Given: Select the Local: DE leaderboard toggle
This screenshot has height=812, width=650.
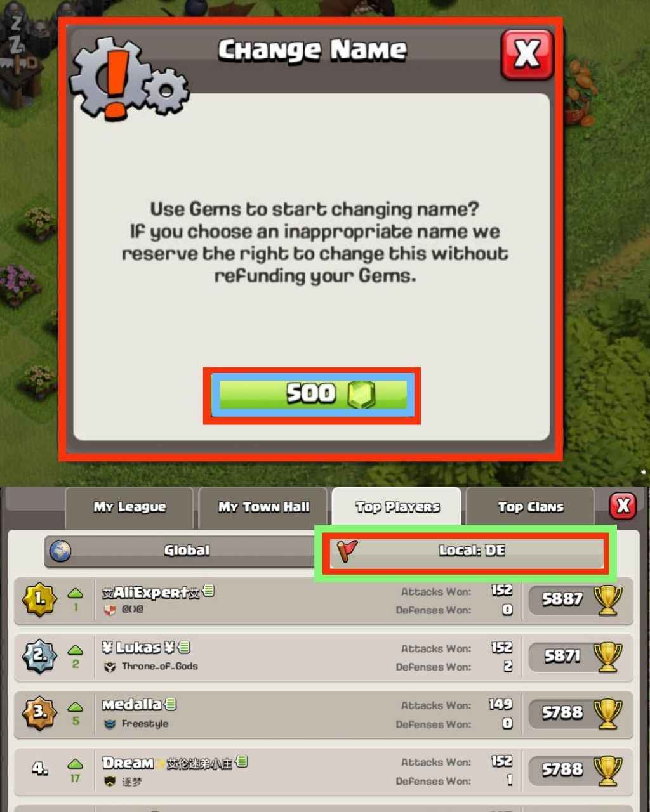Looking at the screenshot, I should pyautogui.click(x=468, y=551).
